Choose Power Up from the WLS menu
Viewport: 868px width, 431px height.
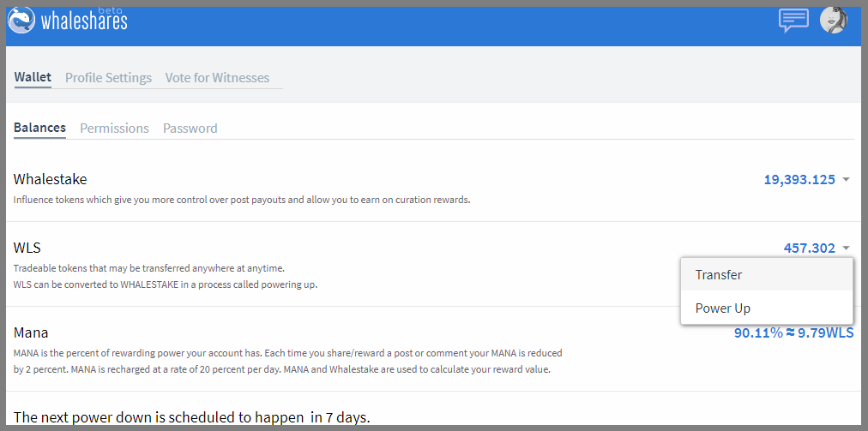[x=767, y=308]
